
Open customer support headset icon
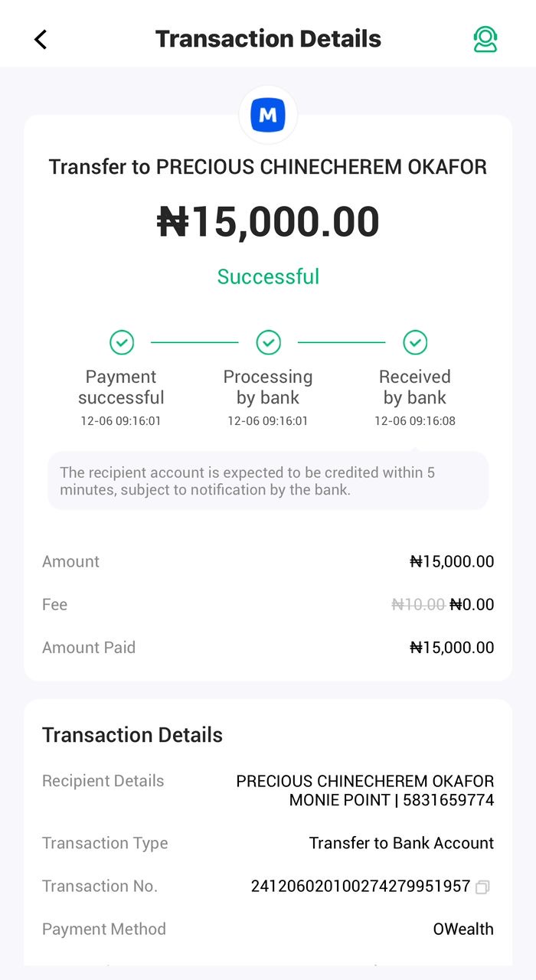point(485,39)
